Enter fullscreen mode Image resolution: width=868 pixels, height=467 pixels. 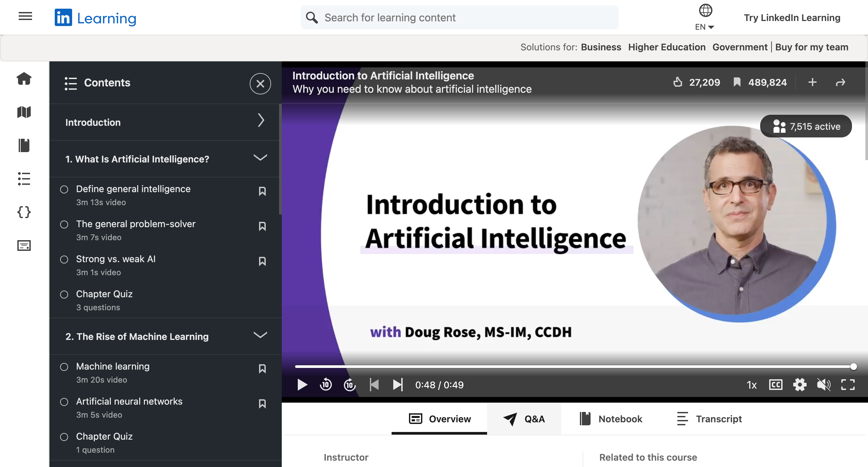[848, 385]
